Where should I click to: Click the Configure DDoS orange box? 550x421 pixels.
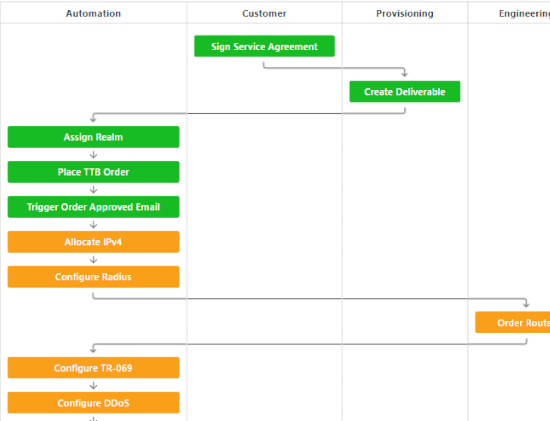tap(93, 403)
